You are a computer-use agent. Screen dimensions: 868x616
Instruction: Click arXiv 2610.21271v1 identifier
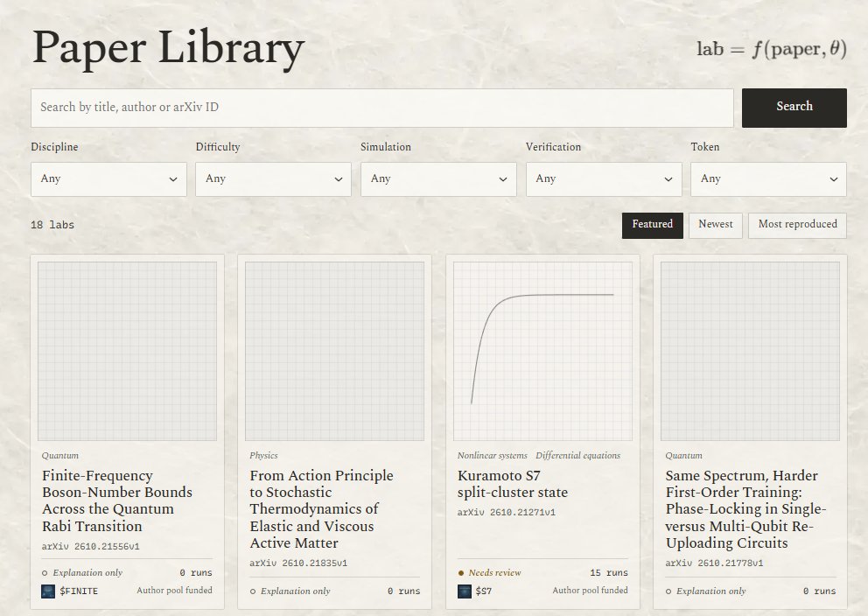pos(507,513)
